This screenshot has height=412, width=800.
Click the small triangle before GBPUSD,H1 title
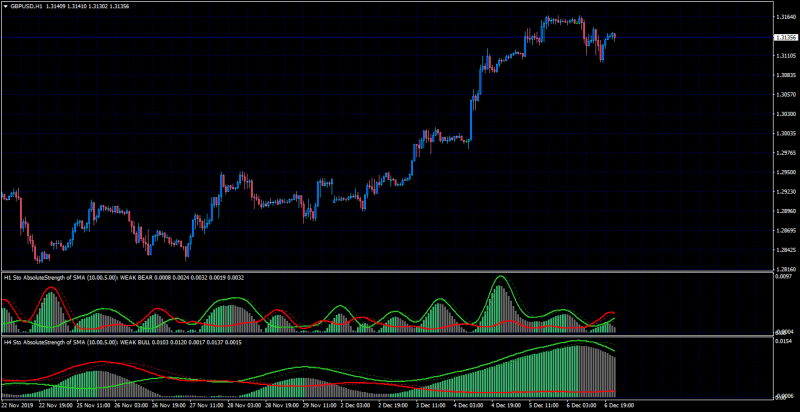(6, 7)
